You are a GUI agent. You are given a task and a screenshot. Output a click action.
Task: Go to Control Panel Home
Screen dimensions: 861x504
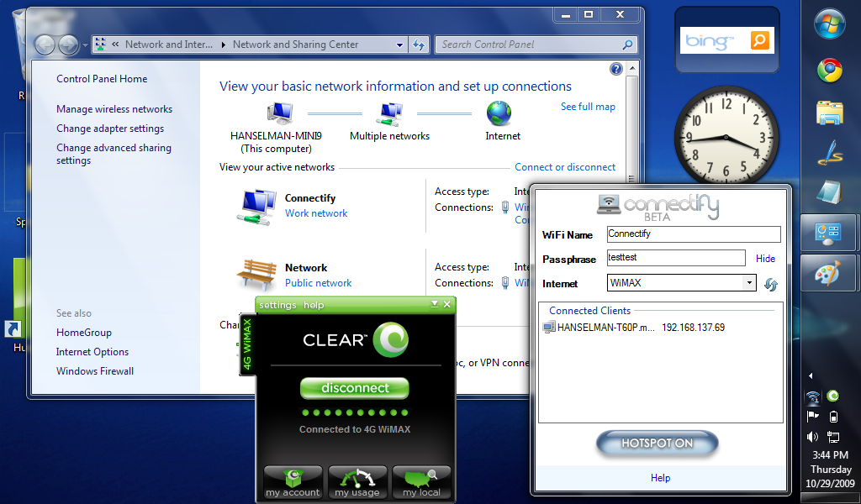point(102,78)
